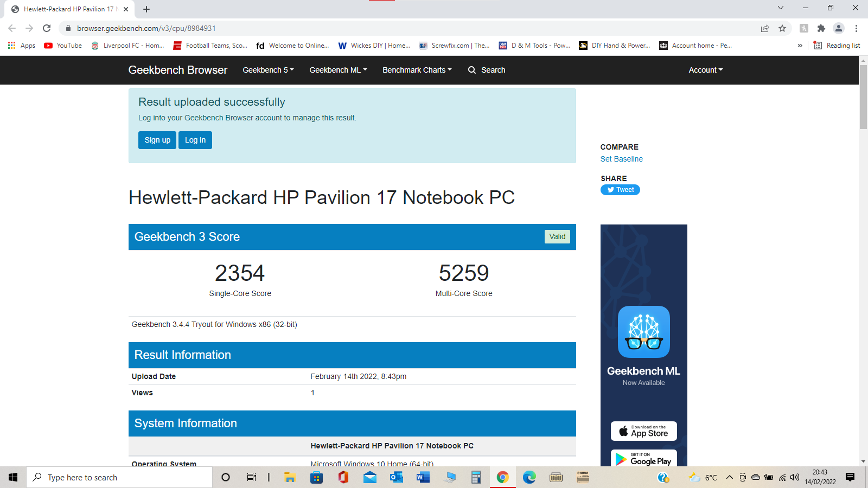The height and width of the screenshot is (488, 868).
Task: Open the Mail app from the taskbar
Action: (x=370, y=477)
